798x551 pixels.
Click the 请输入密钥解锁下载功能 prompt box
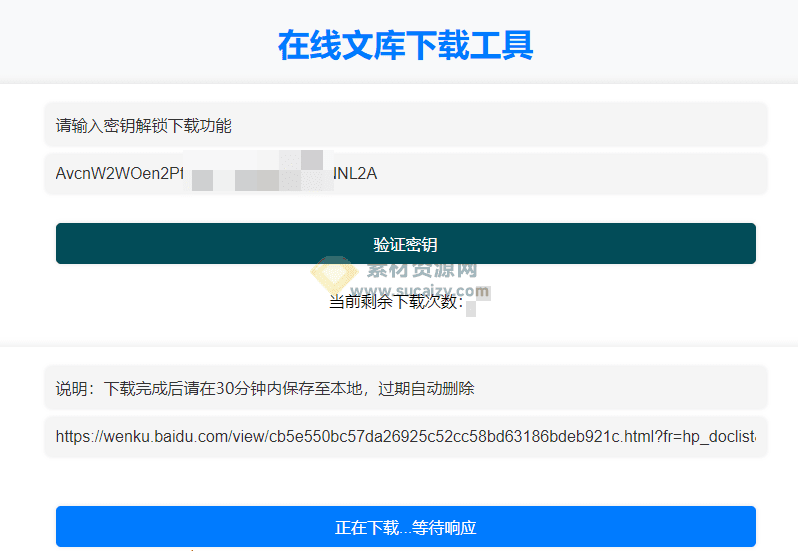405,125
